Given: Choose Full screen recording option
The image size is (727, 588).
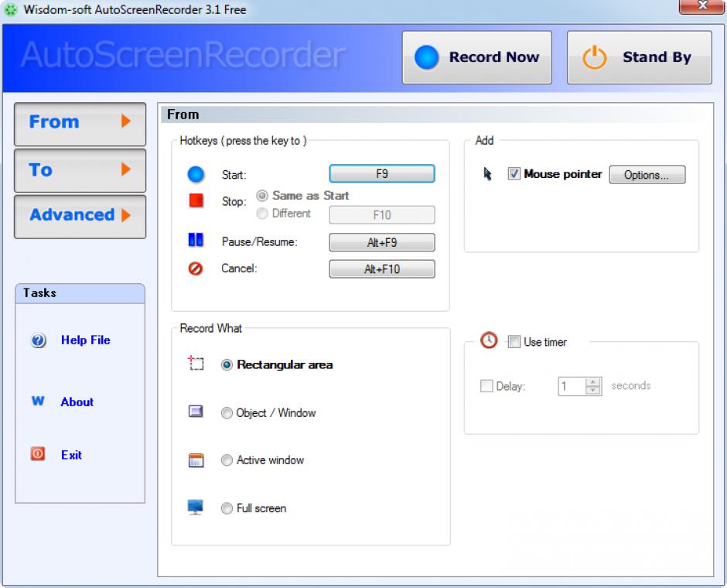Looking at the screenshot, I should 227,509.
